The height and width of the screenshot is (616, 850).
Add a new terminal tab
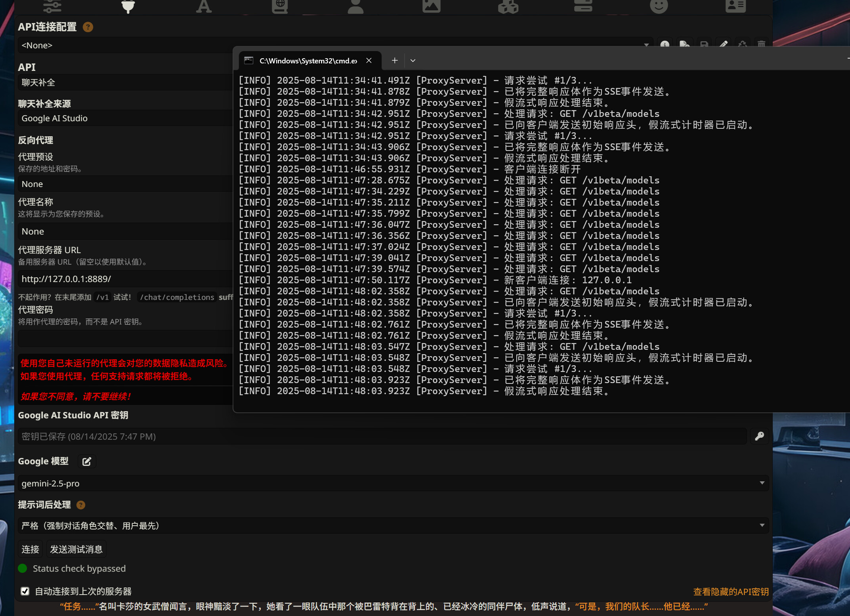click(x=394, y=61)
